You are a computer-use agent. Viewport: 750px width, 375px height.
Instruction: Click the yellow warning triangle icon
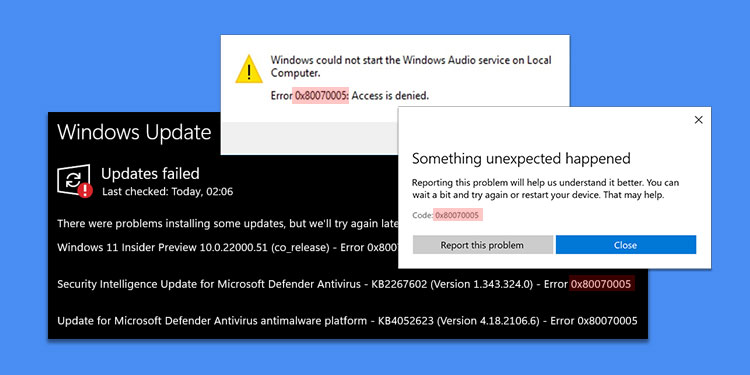[x=249, y=69]
